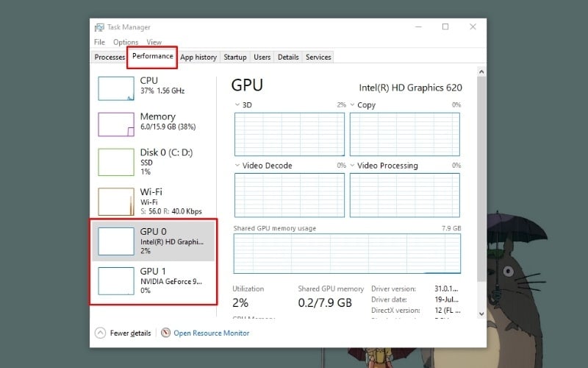Click the Utilization '2%' value
This screenshot has width=588, height=368.
click(240, 302)
